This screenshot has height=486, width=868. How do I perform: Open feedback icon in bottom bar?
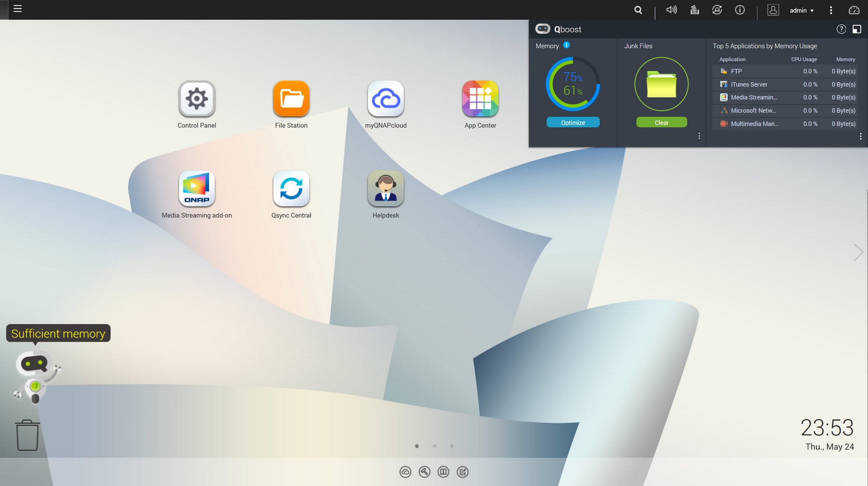[462, 472]
